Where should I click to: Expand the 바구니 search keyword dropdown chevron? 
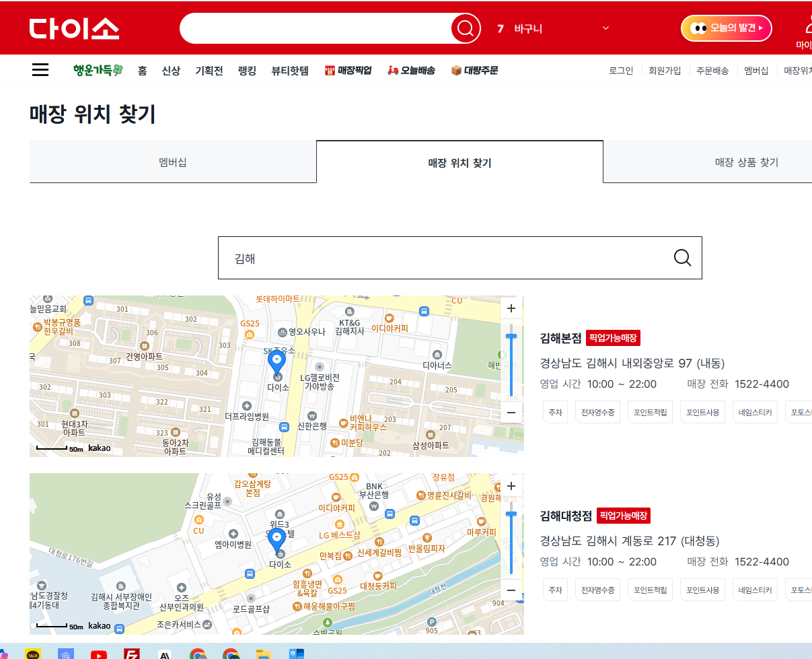(x=605, y=28)
